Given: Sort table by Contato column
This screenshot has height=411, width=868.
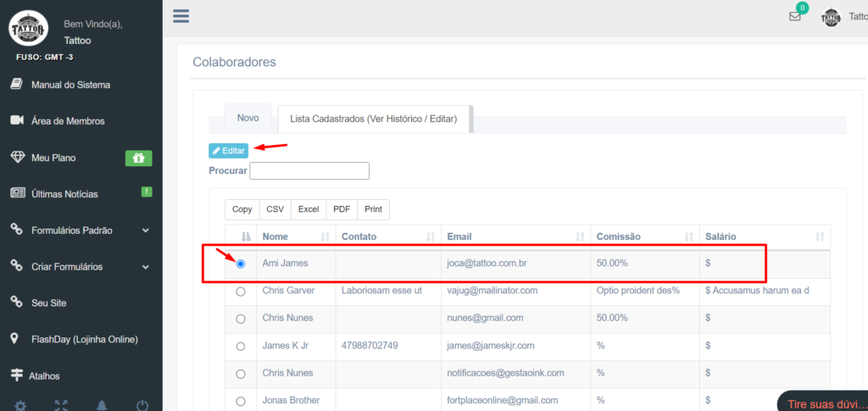Looking at the screenshot, I should [x=388, y=236].
